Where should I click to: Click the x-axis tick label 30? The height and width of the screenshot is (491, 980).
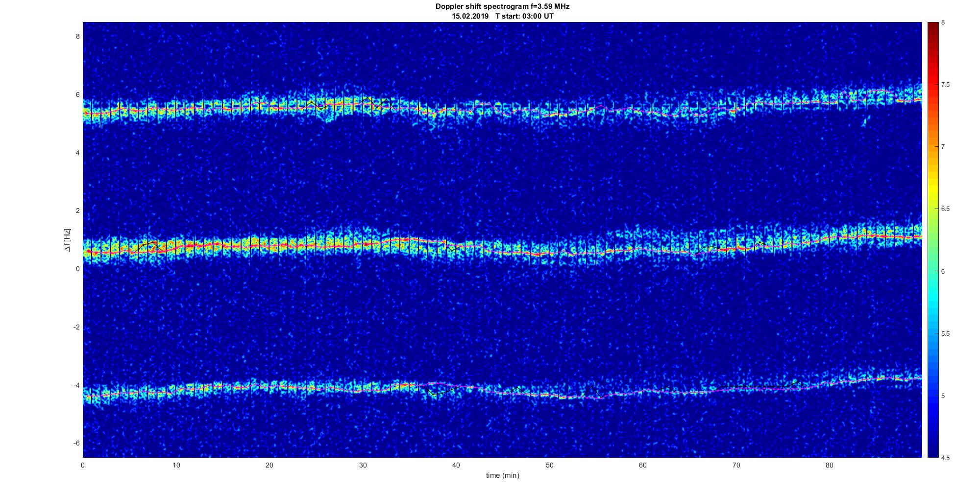(x=363, y=465)
